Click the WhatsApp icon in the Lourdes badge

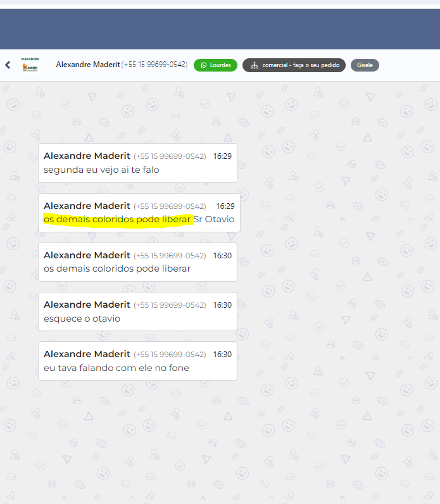click(204, 65)
